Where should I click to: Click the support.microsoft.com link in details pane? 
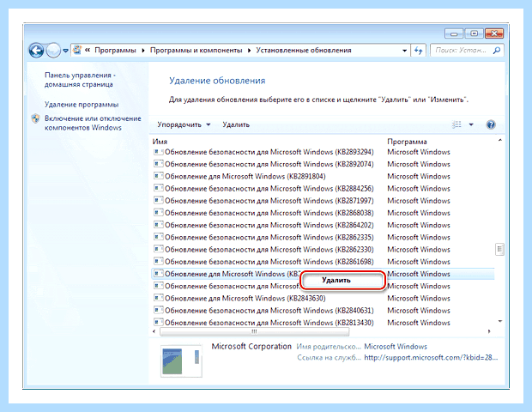[431, 357]
